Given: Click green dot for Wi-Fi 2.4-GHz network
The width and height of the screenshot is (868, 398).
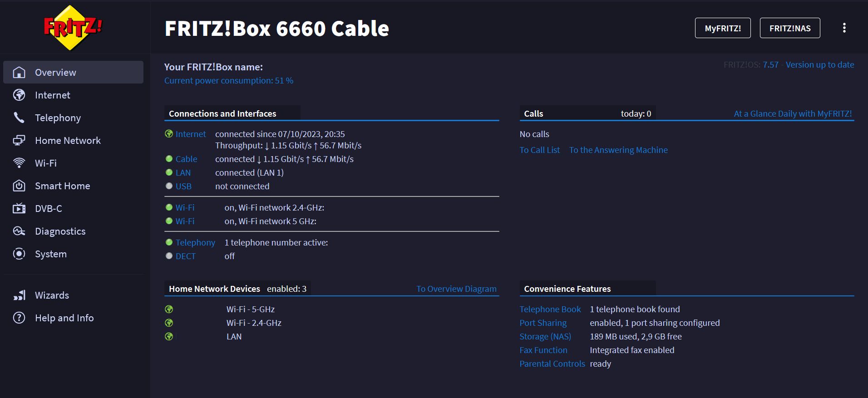Looking at the screenshot, I should 169,207.
